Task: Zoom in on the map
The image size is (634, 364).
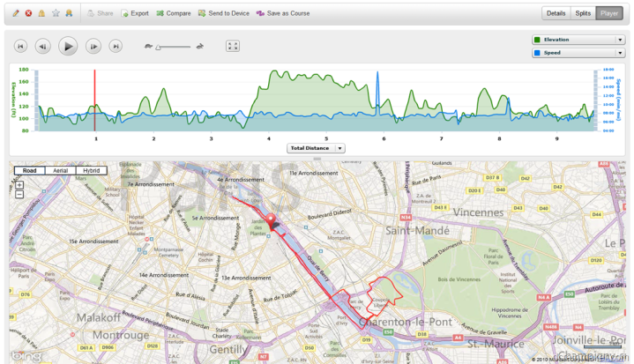Action: pyautogui.click(x=19, y=185)
